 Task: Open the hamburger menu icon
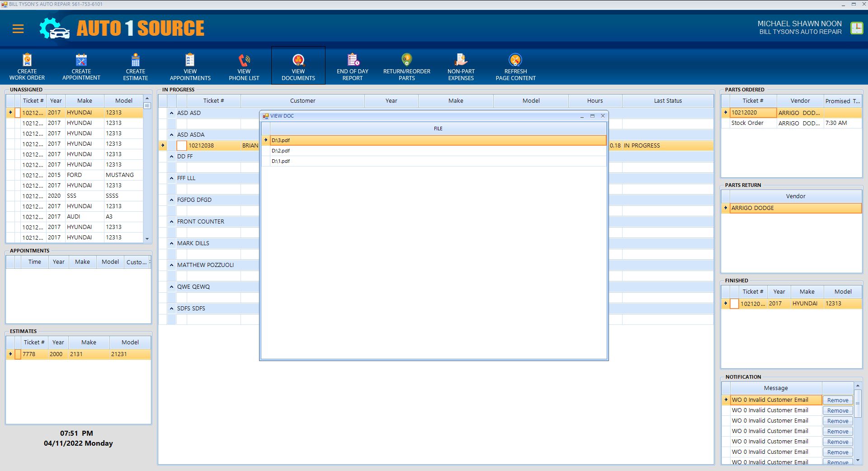pyautogui.click(x=18, y=29)
